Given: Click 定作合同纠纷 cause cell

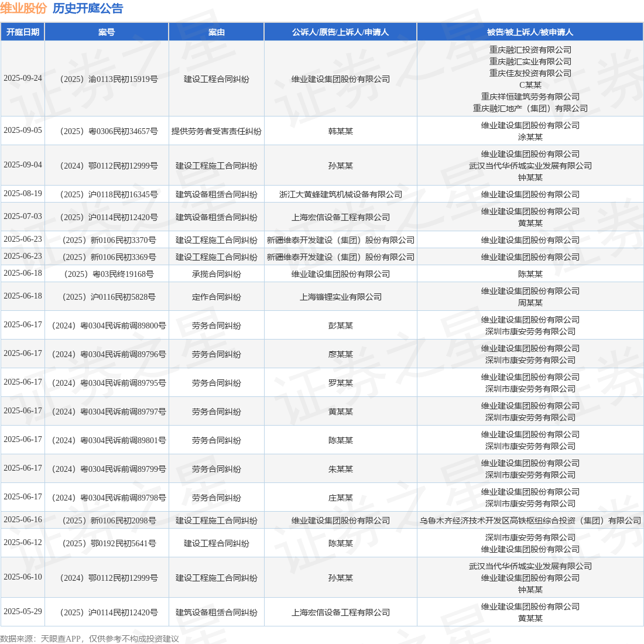Looking at the screenshot, I should pyautogui.click(x=217, y=297).
